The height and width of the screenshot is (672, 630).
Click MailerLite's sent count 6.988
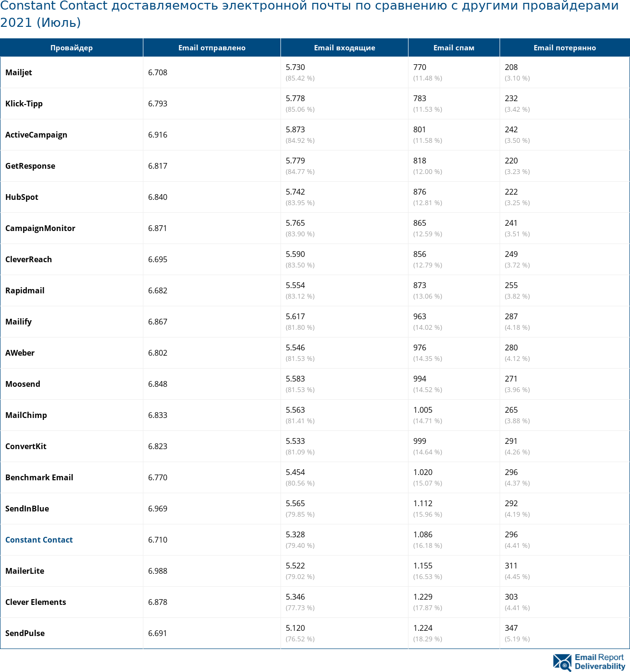click(x=158, y=571)
